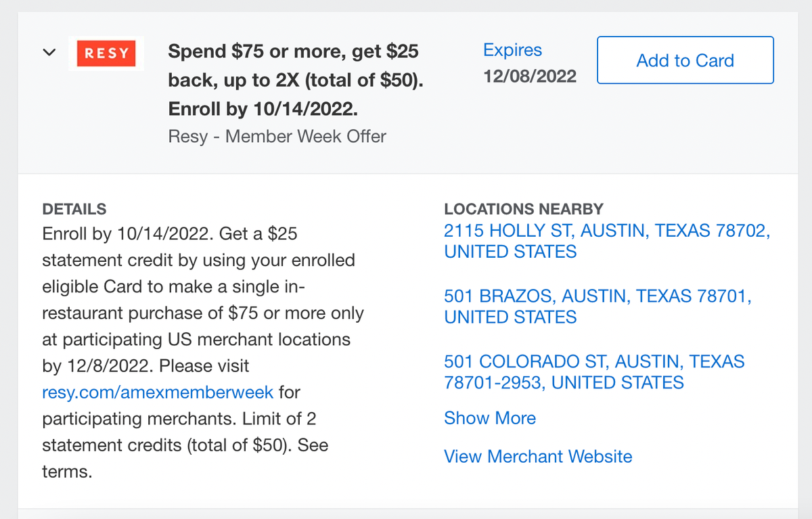Click the RESY merchant logo

coord(106,53)
